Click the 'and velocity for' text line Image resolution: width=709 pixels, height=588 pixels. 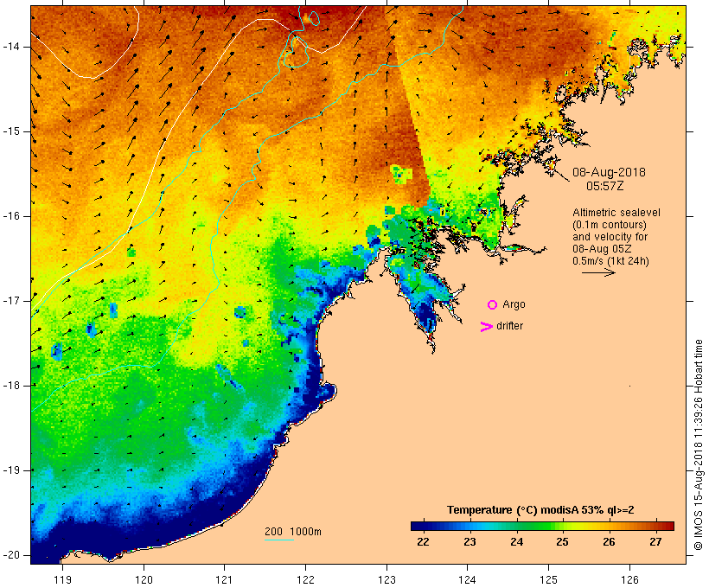(610, 237)
